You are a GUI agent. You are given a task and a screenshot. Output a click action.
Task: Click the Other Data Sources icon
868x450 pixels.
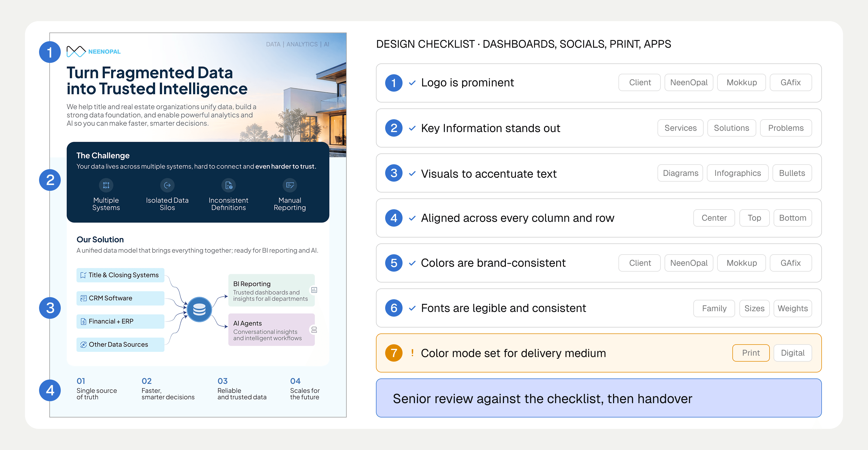pos(83,345)
